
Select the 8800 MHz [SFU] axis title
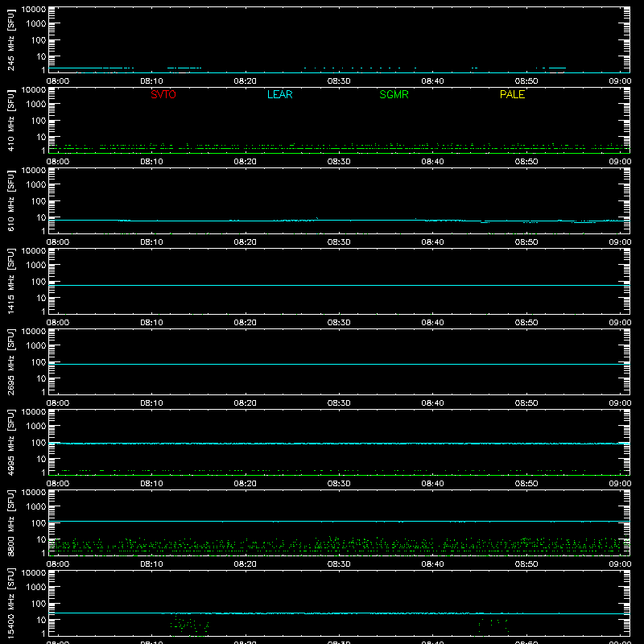[10, 523]
